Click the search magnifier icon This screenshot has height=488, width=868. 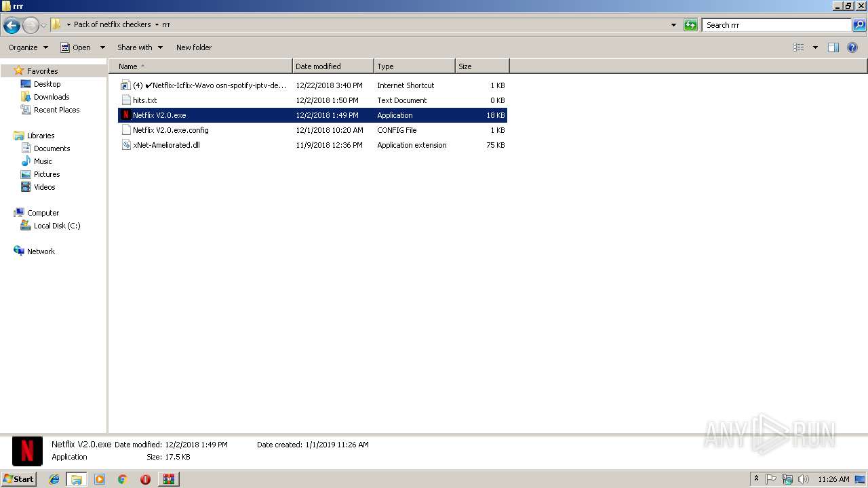click(x=859, y=25)
